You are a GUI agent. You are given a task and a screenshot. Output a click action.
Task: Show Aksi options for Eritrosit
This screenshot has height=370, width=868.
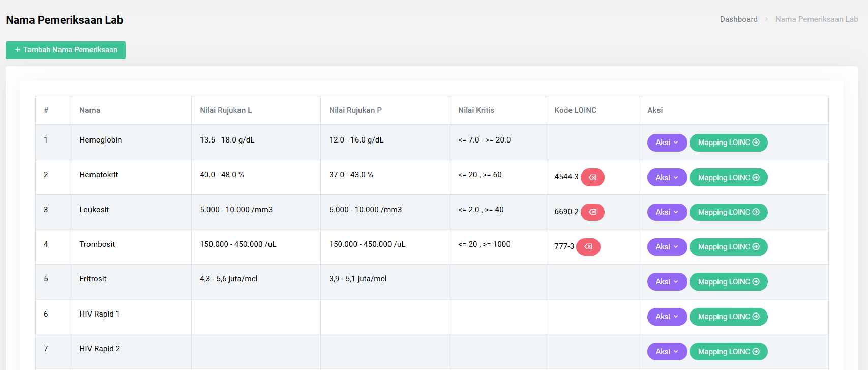tap(667, 281)
